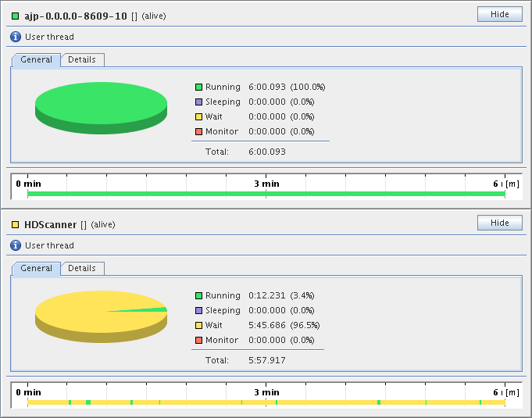Click the HDScanner thread name in the header
This screenshot has width=532, height=418.
point(50,224)
